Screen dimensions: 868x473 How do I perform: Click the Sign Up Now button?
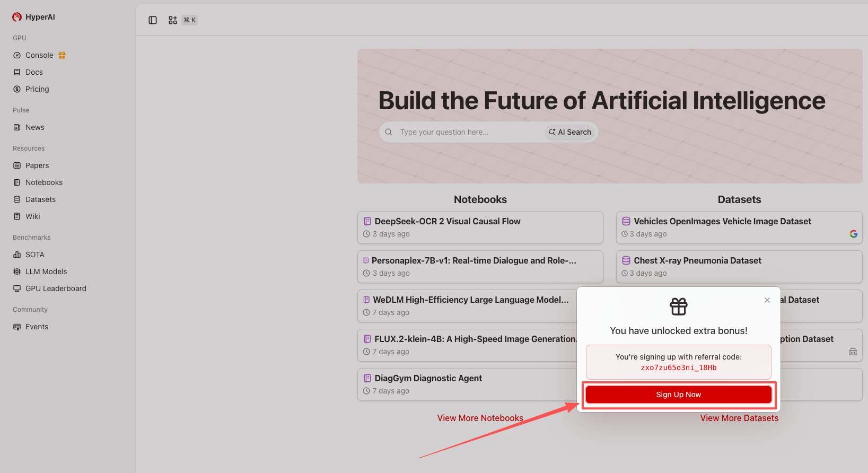click(678, 395)
